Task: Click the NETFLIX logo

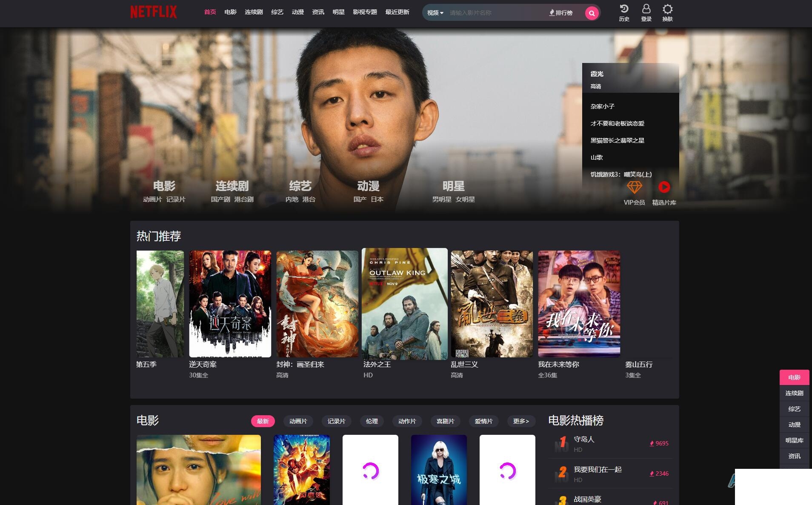Action: point(153,12)
